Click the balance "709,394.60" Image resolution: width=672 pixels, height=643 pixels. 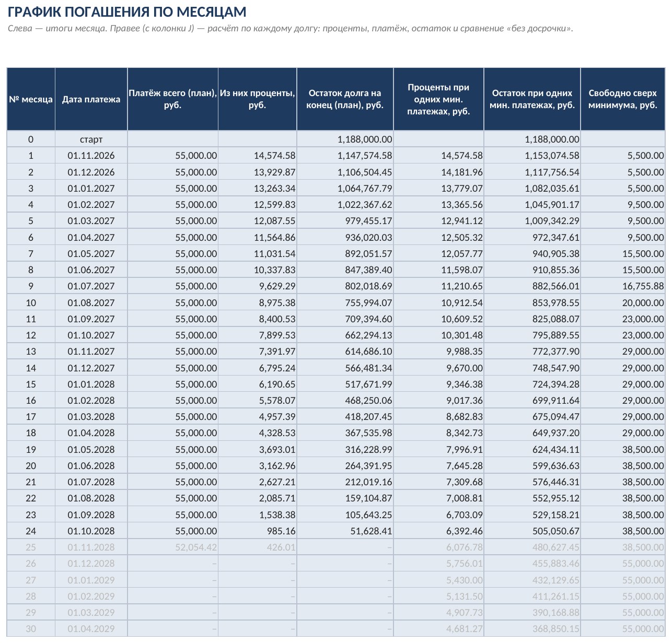coord(345,319)
